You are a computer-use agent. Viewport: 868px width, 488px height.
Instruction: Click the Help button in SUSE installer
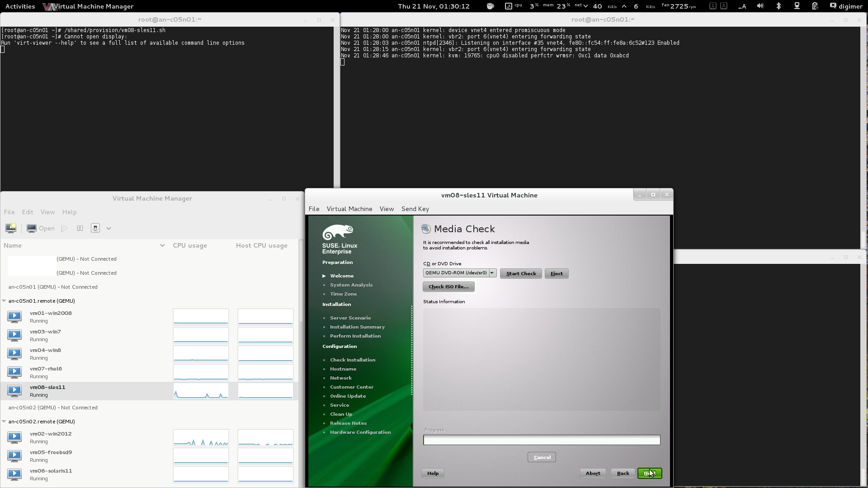(x=433, y=473)
